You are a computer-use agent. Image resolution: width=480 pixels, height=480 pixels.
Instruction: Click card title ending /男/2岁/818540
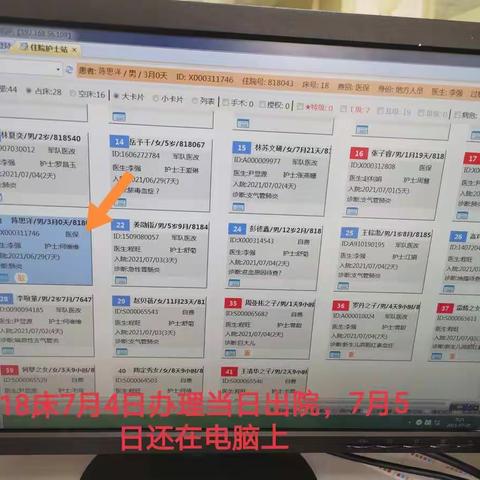(40, 136)
